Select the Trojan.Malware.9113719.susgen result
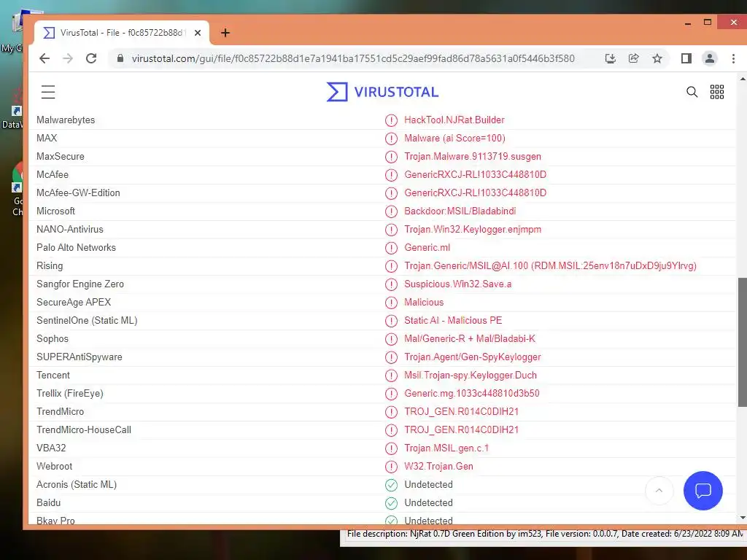The image size is (747, 560). click(x=473, y=156)
